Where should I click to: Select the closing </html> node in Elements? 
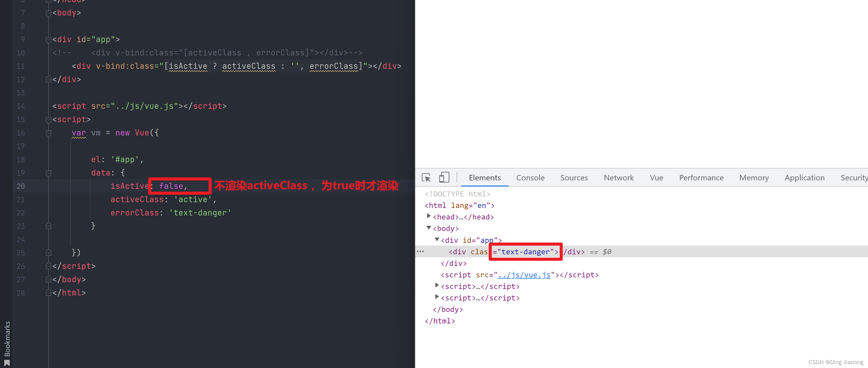click(440, 321)
